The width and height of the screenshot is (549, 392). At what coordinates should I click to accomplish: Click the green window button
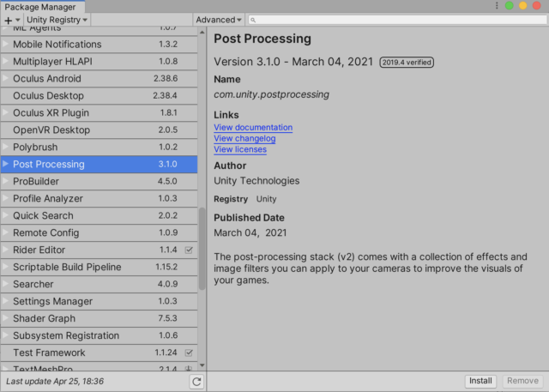click(x=510, y=6)
